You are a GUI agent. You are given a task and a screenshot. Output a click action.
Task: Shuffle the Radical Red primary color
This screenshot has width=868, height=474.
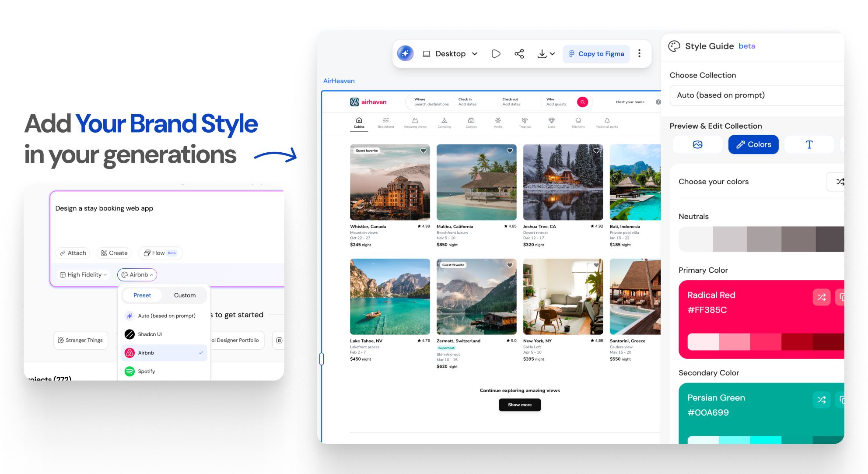821,297
